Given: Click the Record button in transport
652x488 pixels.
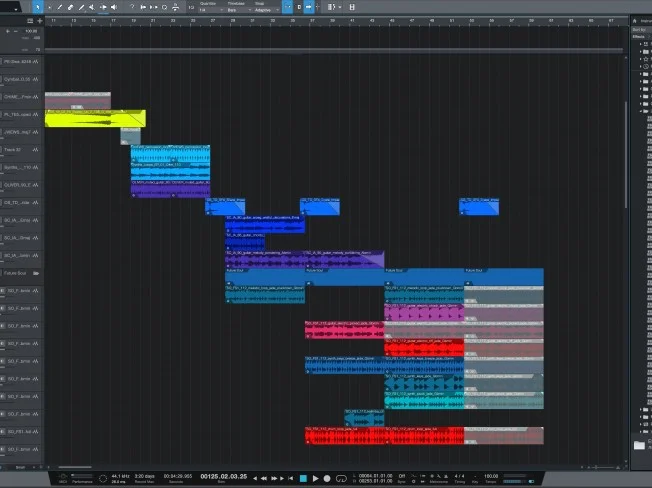Looking at the screenshot, I should (326, 478).
